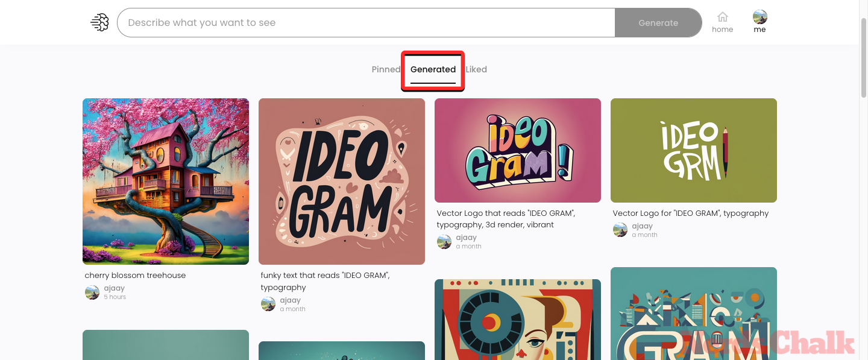Open the 'me' profile avatar
This screenshot has width=868, height=360.
[760, 17]
